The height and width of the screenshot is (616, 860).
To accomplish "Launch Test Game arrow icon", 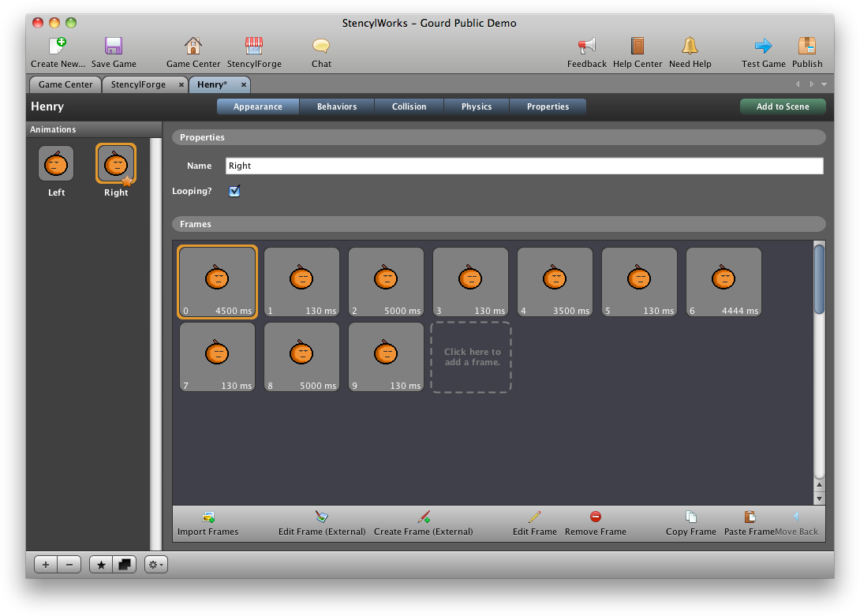I will [x=763, y=47].
